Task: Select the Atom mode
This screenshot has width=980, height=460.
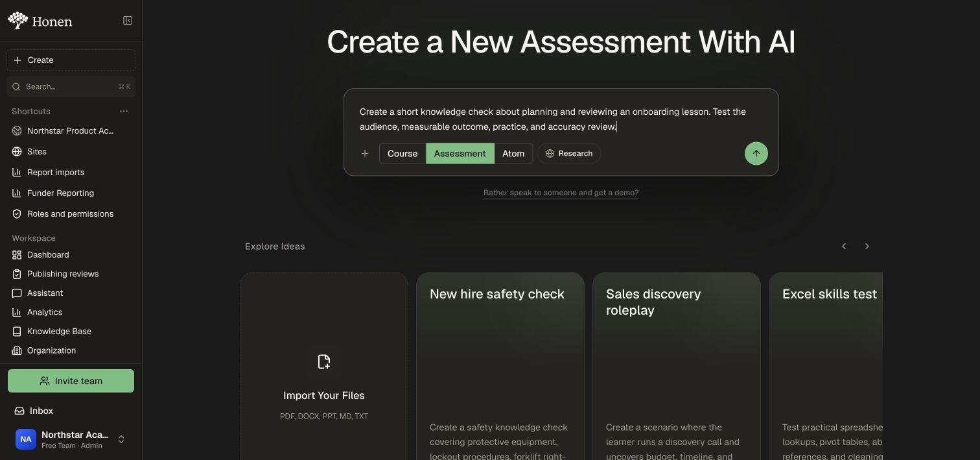Action: tap(513, 154)
